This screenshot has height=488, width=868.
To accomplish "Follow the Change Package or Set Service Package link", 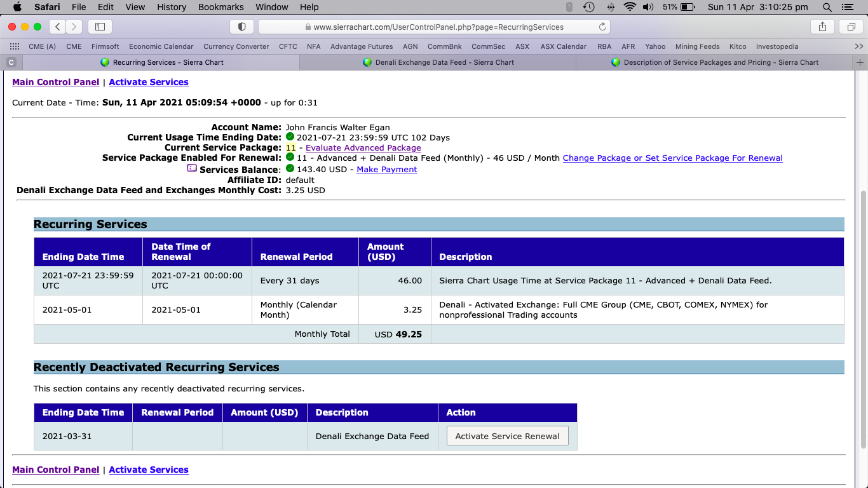I will (673, 158).
